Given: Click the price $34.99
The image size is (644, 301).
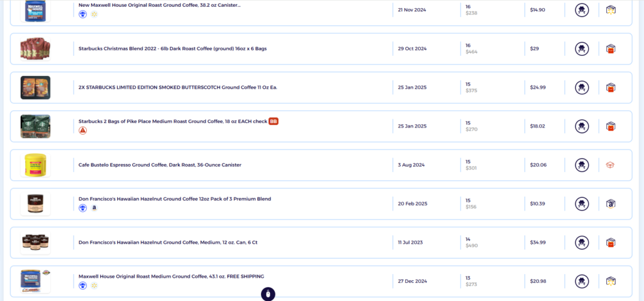Looking at the screenshot, I should [538, 243].
